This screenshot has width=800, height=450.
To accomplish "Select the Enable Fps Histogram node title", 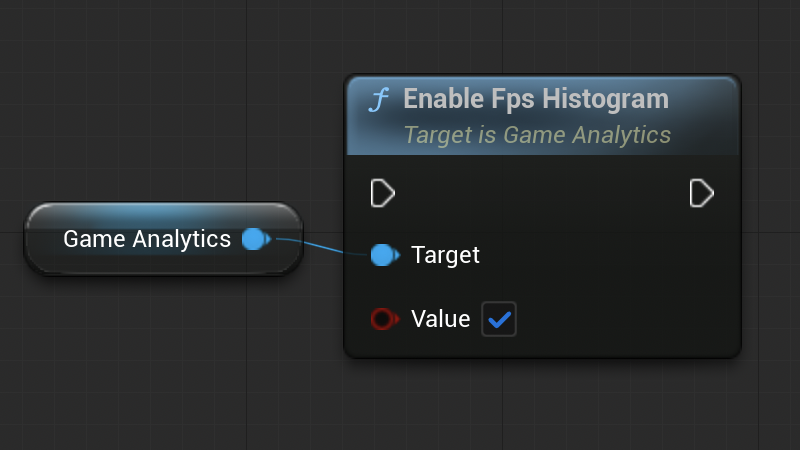I will pyautogui.click(x=535, y=99).
